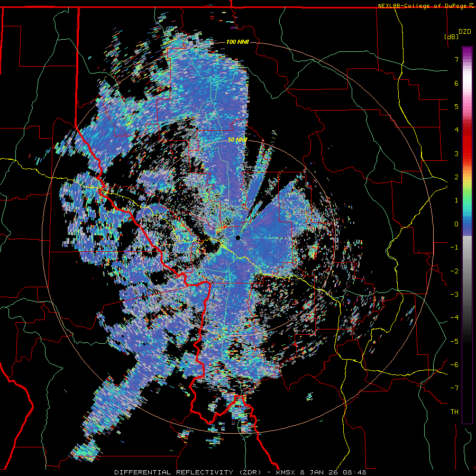Click the -4 tick label on color scale

tap(454, 318)
